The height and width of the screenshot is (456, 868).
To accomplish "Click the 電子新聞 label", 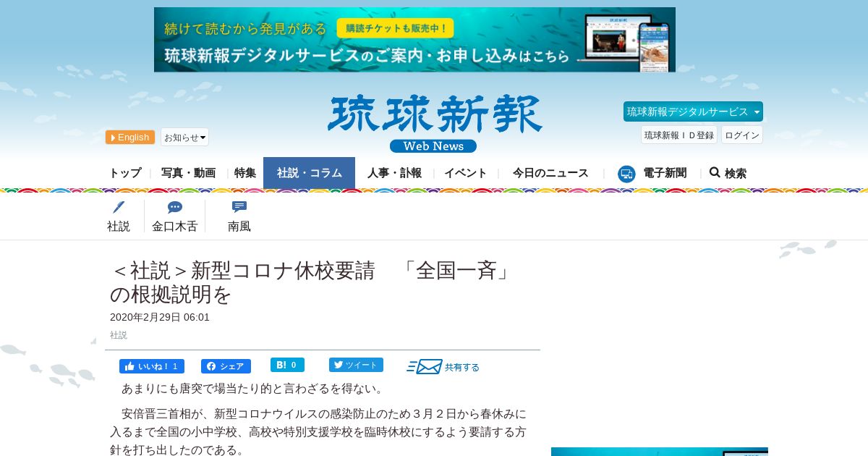I will click(665, 173).
